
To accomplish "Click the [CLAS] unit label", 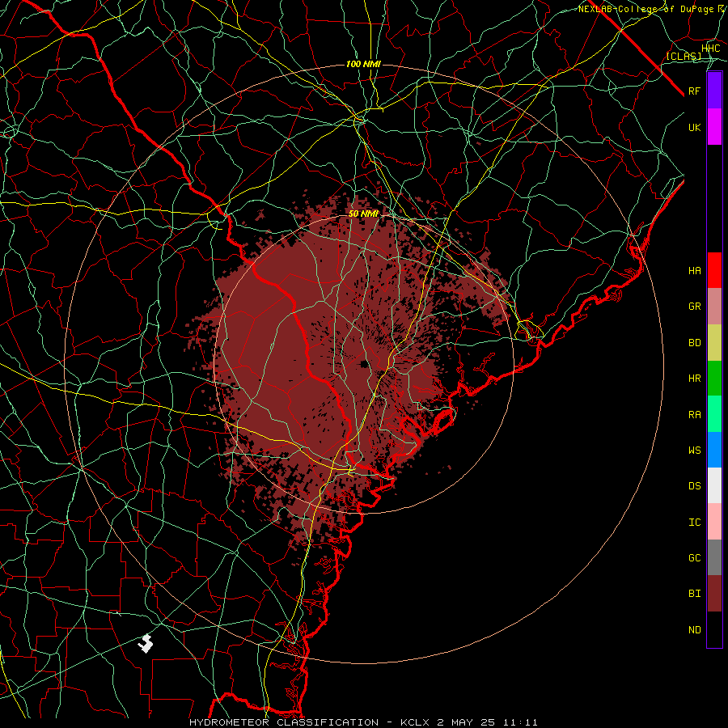I will pyautogui.click(x=684, y=57).
